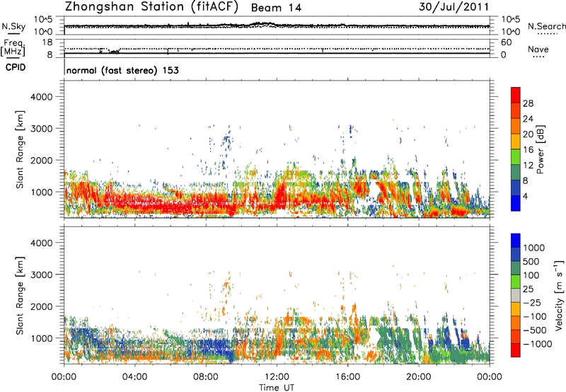The height and width of the screenshot is (392, 566).
Task: Click the 'CPID' label
Action: [16, 67]
